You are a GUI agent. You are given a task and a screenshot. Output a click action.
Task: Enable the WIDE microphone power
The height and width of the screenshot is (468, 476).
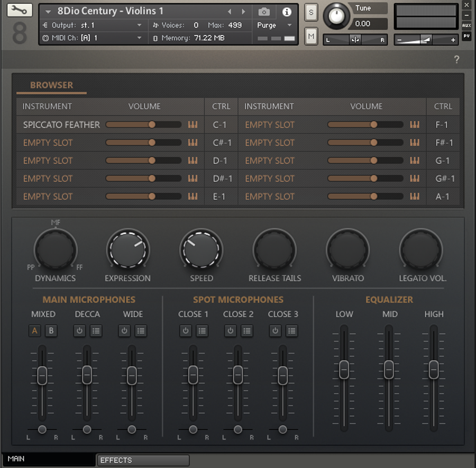tap(124, 331)
